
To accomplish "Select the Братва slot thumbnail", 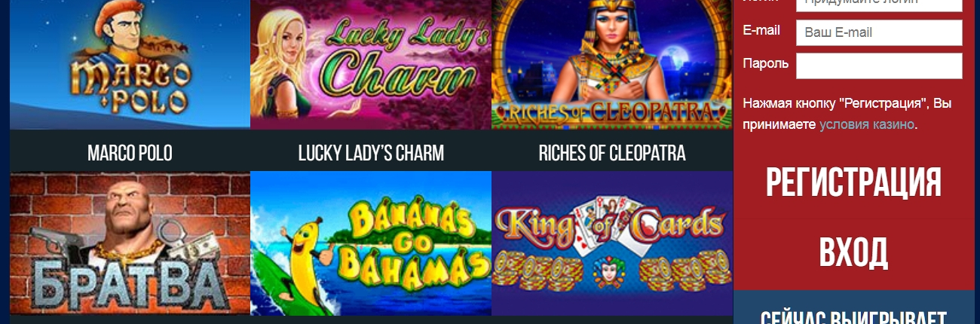I will pyautogui.click(x=130, y=243).
